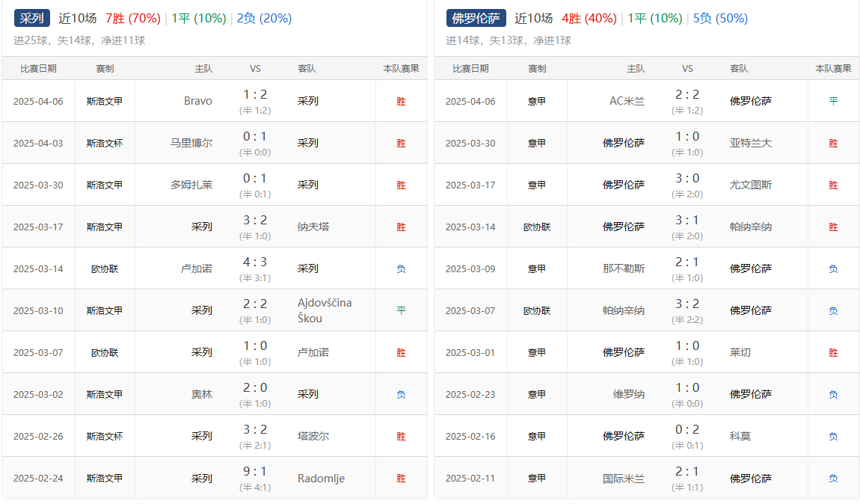Screen dimensions: 860x504
Task: Click 斯洛文杯 league in 马里博尔 row
Action: click(104, 143)
